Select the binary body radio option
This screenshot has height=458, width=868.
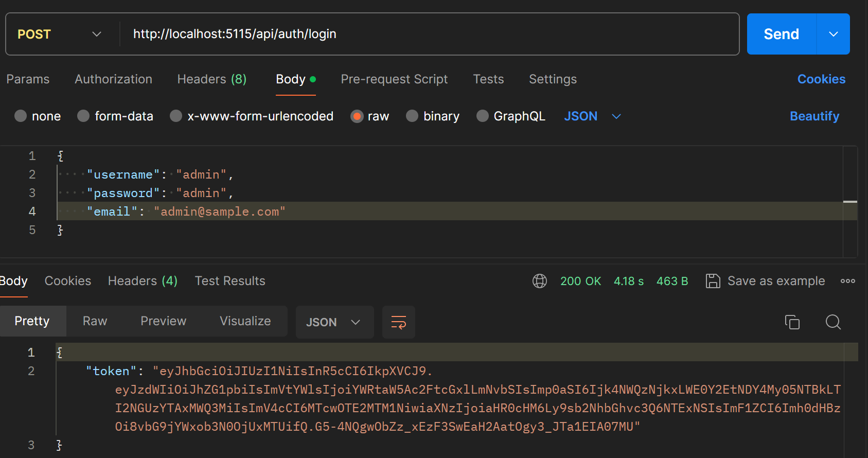(x=412, y=116)
